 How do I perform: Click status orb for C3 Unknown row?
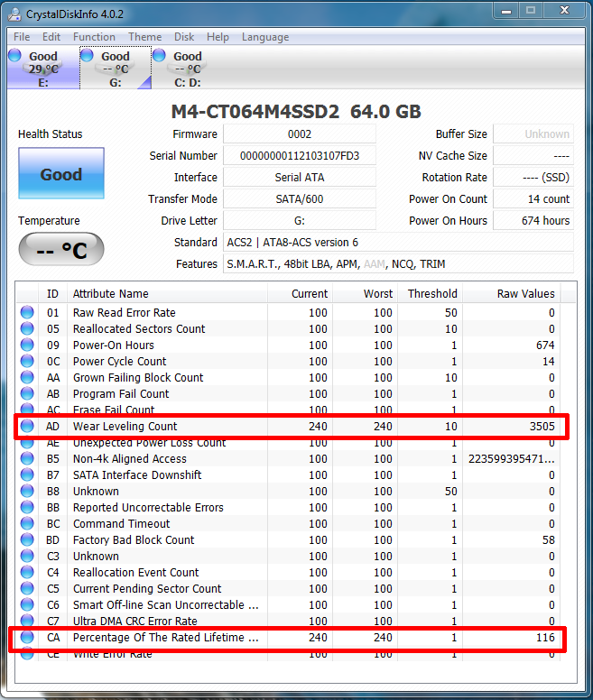[x=27, y=556]
